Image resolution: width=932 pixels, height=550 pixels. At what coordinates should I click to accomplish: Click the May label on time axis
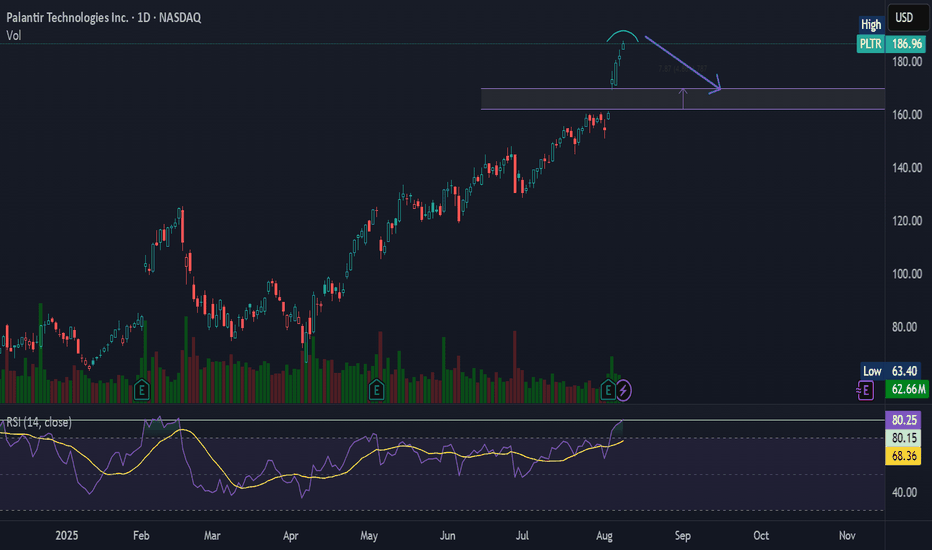click(369, 536)
